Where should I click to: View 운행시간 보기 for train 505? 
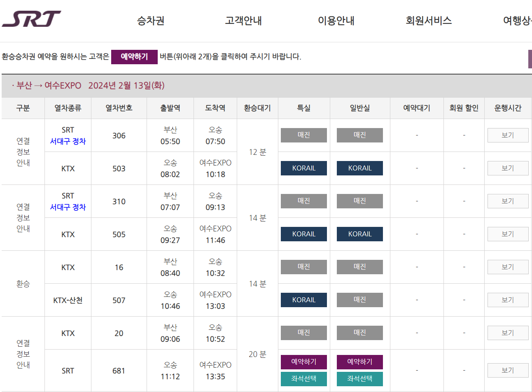[x=508, y=234]
